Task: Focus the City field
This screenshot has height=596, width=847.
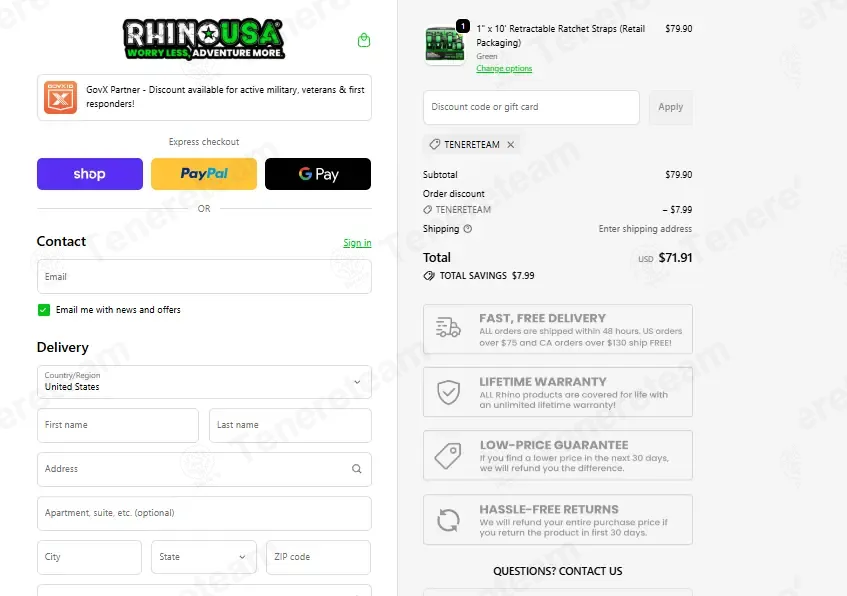Action: point(89,557)
